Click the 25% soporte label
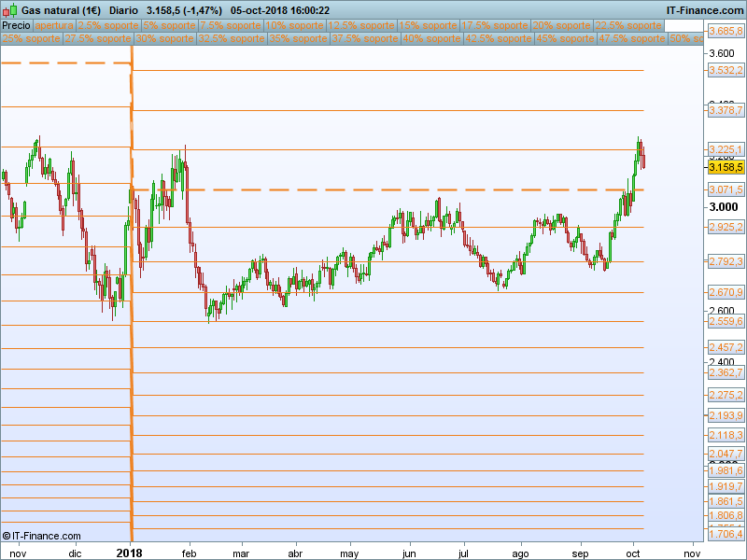The width and height of the screenshot is (747, 560). tap(31, 39)
